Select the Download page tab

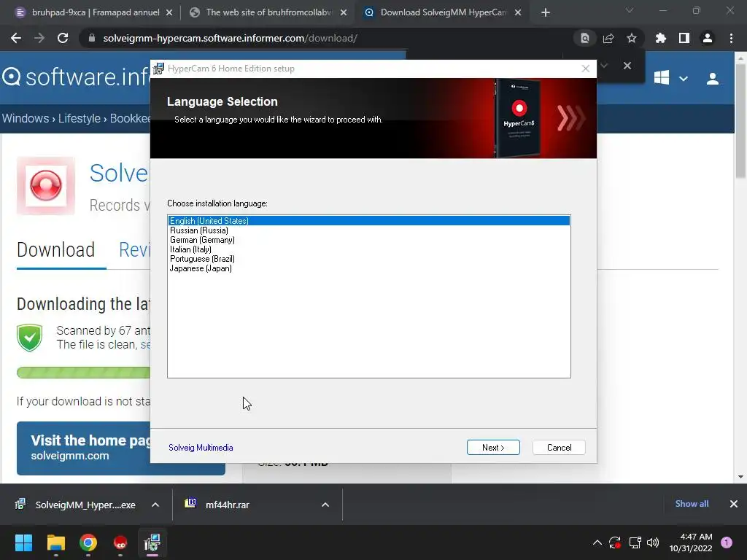pos(55,249)
